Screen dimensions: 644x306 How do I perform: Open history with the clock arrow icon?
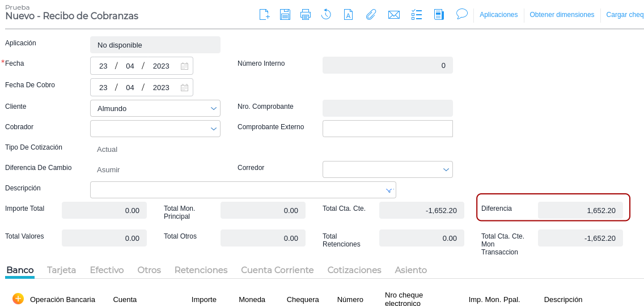pos(326,15)
